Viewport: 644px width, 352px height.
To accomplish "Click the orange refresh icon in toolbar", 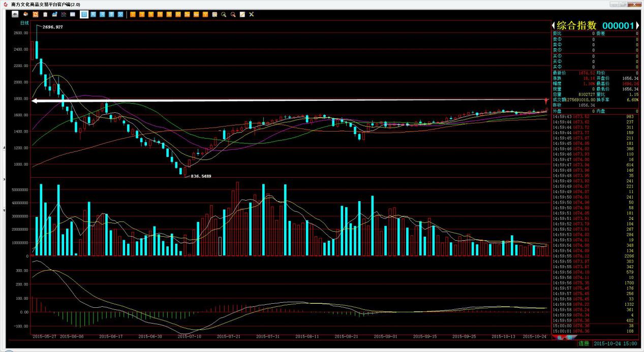I will coord(35,14).
